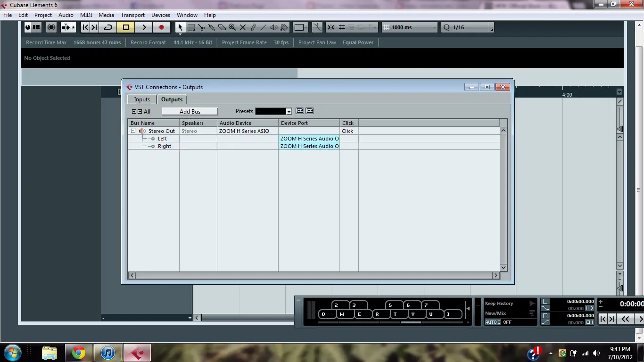Open Google Chrome from the taskbar

click(x=79, y=353)
